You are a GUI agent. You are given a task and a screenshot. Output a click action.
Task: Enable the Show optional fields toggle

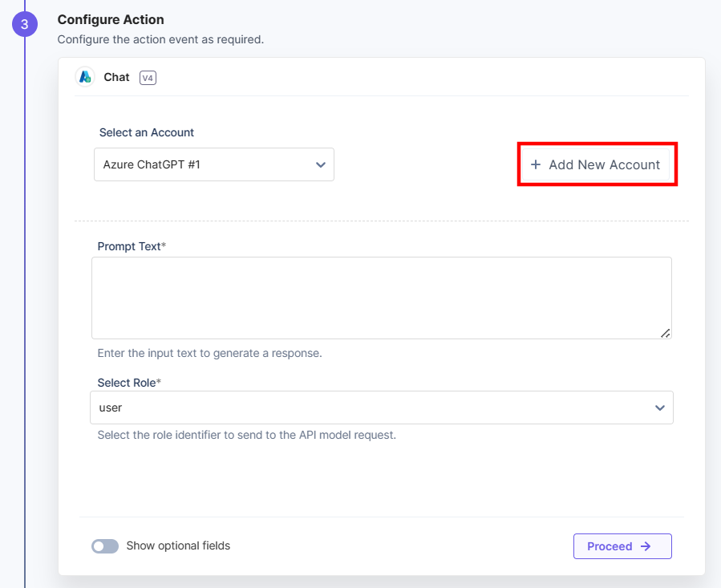(105, 545)
